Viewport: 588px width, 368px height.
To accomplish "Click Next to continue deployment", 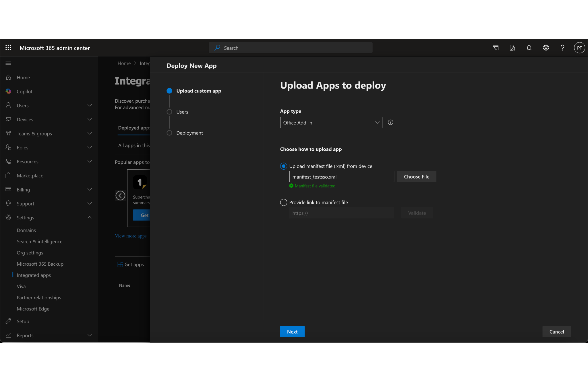I will (292, 332).
